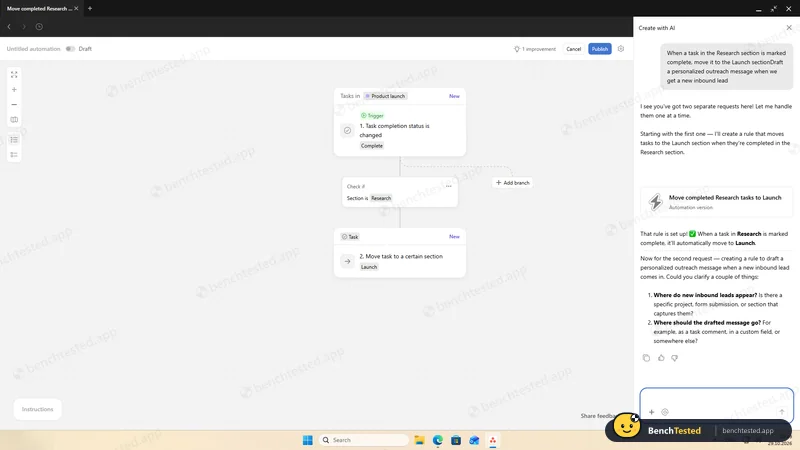800x450 pixels.
Task: Open Outlook mail from taskbar
Action: pos(474,440)
